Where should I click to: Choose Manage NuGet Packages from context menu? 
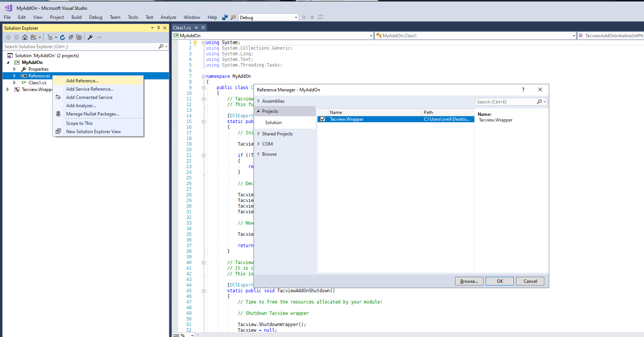93,114
